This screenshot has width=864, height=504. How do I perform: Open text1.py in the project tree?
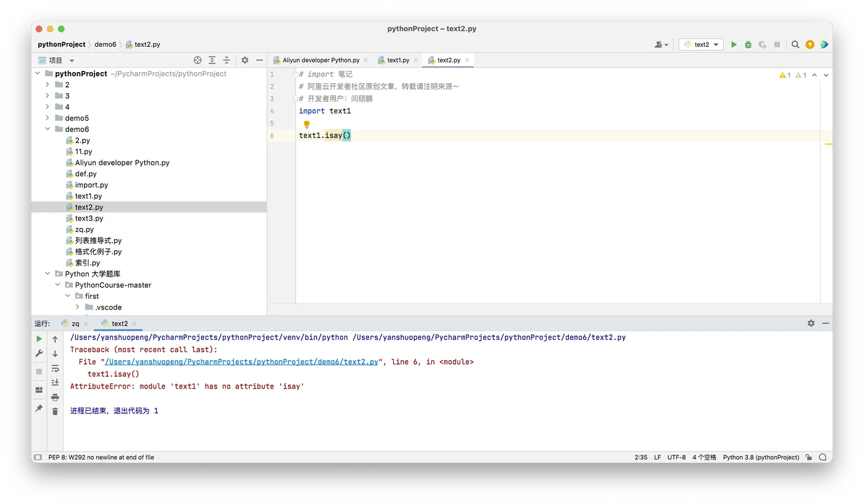pyautogui.click(x=88, y=196)
